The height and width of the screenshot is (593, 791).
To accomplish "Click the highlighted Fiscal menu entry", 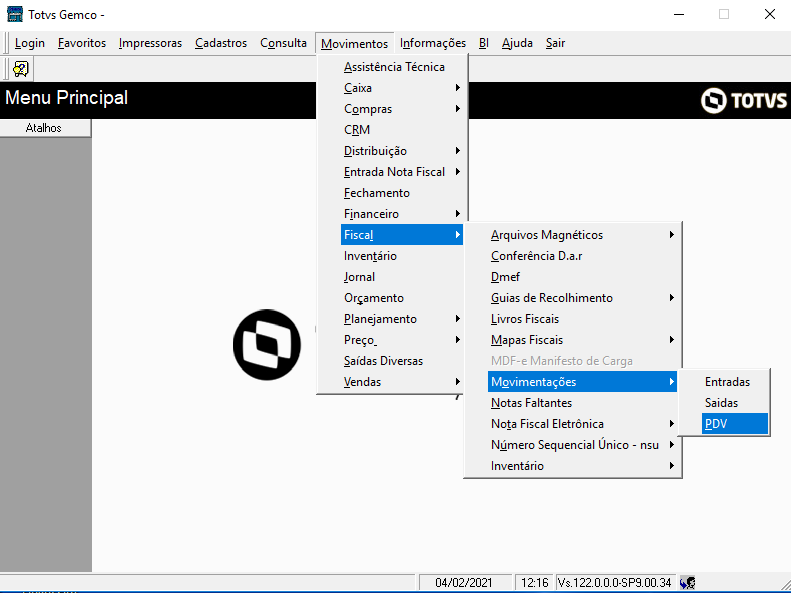I will 402,235.
